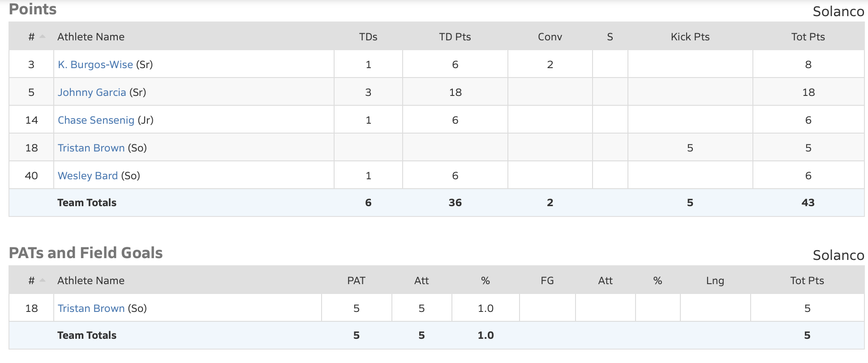The image size is (868, 363).
Task: Click Athlete Name header in Points table
Action: tap(91, 37)
